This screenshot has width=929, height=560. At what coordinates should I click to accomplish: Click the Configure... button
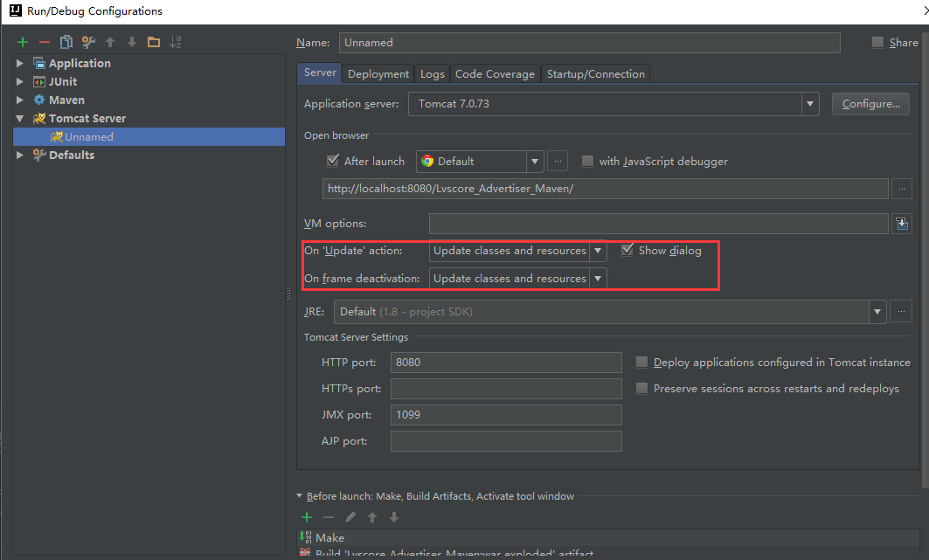[x=870, y=104]
